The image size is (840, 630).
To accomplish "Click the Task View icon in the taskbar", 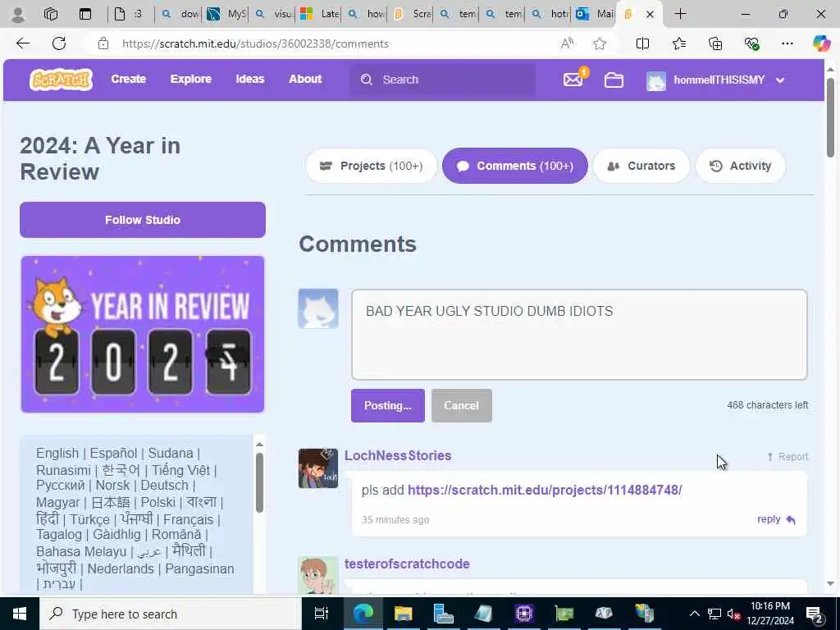I will coord(321,614).
